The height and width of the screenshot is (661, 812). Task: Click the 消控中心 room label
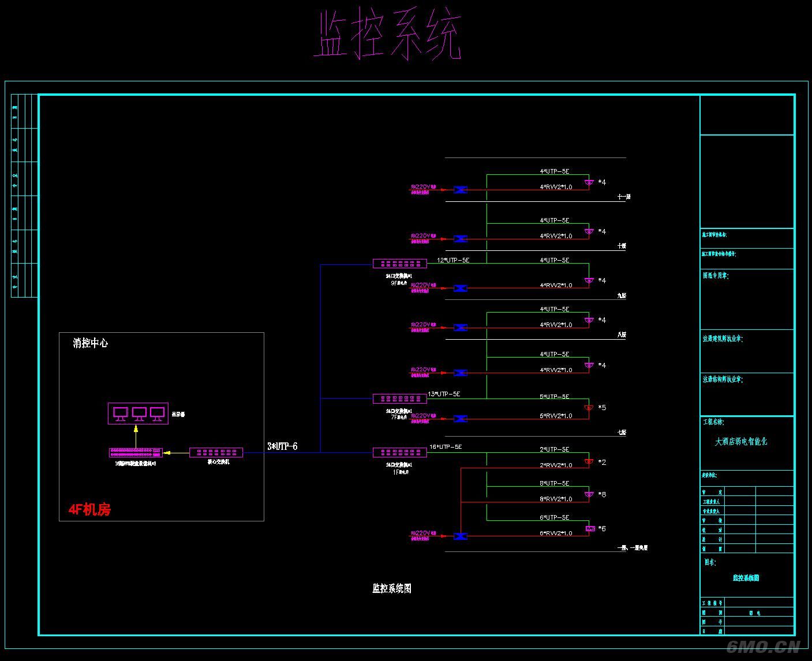[90, 343]
